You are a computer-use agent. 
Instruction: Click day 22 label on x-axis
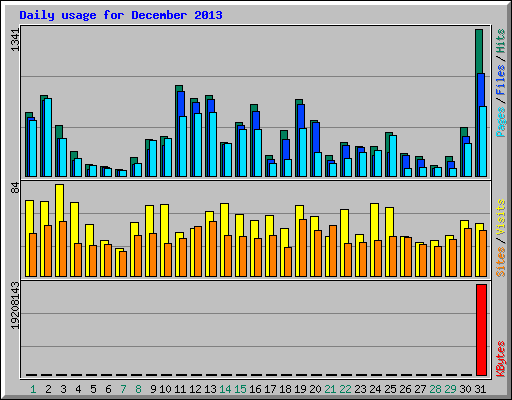345,389
